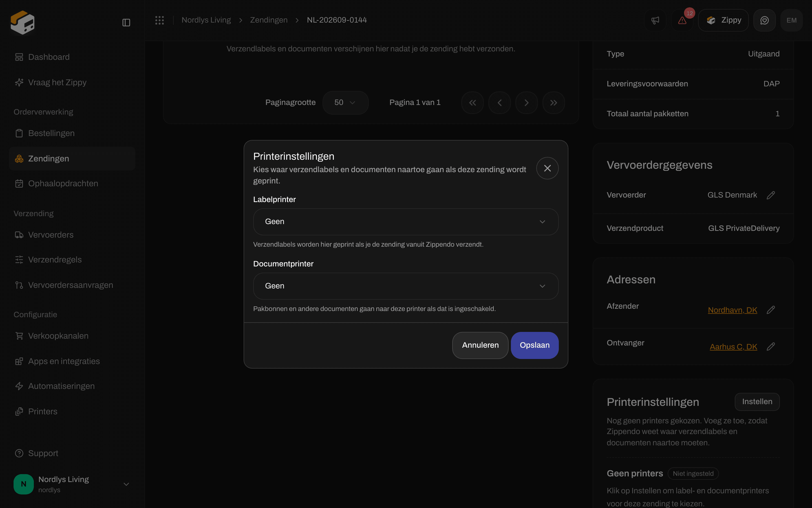Open the Documentprinter dropdown
The height and width of the screenshot is (508, 812).
coord(406,286)
